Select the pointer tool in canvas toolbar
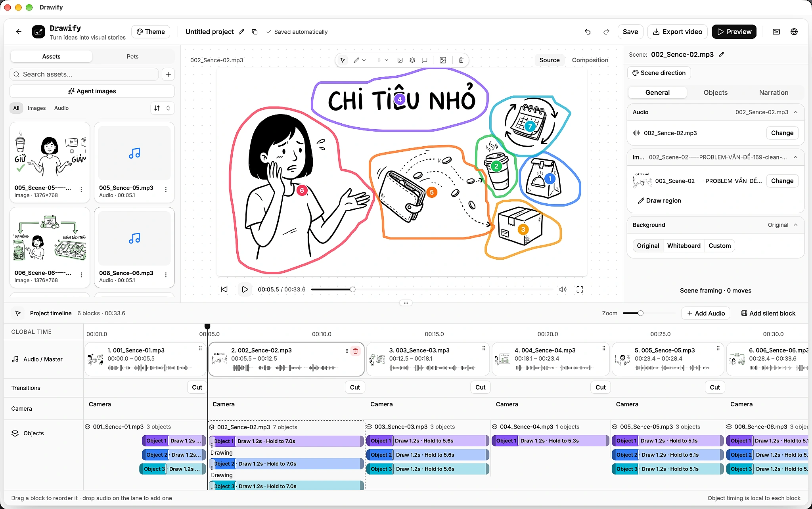This screenshot has height=509, width=812. [343, 60]
